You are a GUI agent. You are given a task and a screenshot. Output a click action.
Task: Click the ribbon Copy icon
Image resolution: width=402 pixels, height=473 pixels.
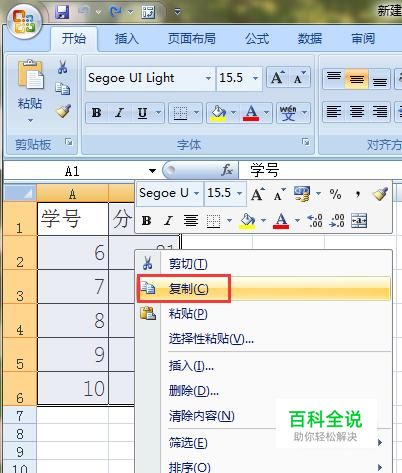(62, 89)
